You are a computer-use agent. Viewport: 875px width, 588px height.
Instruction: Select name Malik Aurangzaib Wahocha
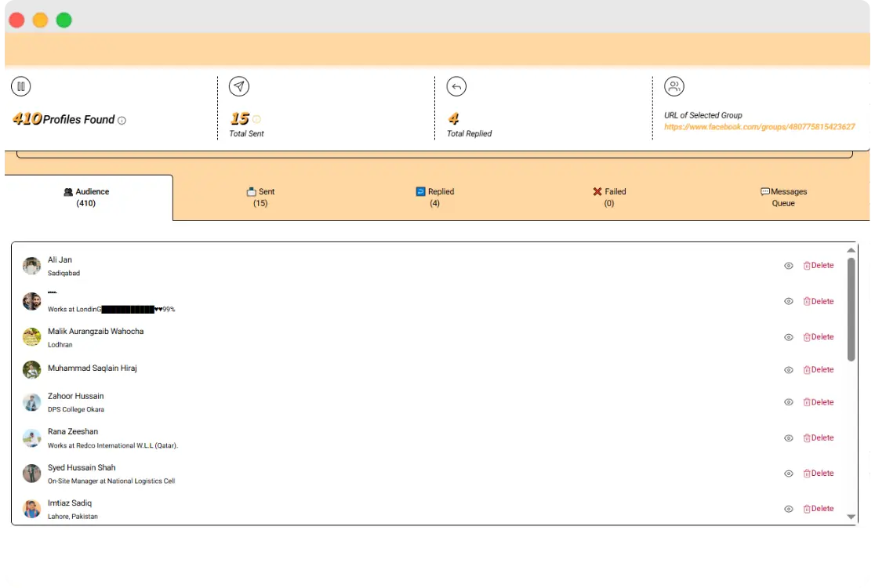pyautogui.click(x=96, y=332)
